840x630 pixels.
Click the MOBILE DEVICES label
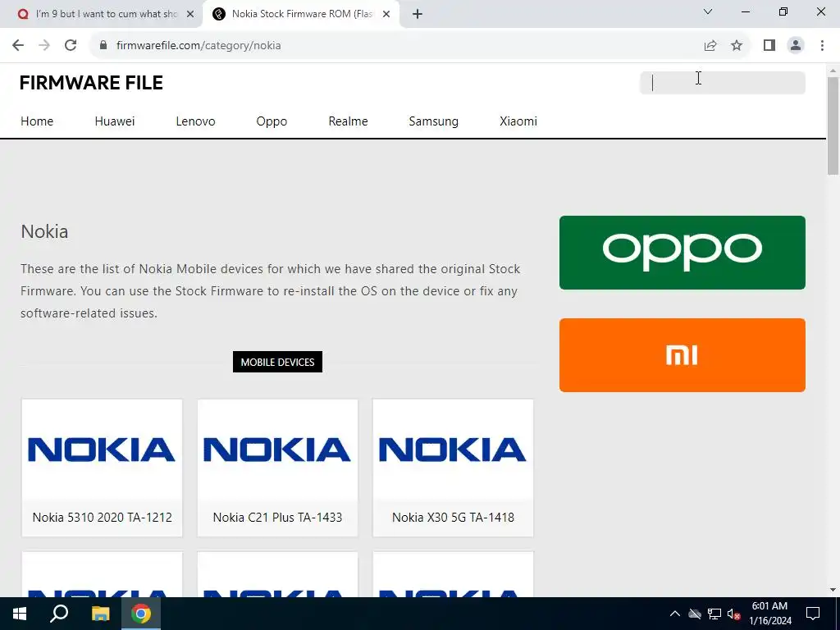coord(277,362)
